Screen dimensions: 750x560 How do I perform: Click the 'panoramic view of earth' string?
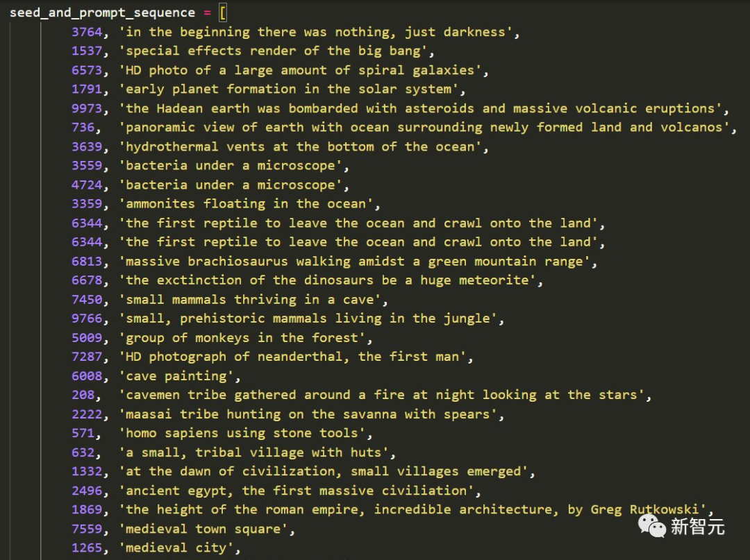427,127
